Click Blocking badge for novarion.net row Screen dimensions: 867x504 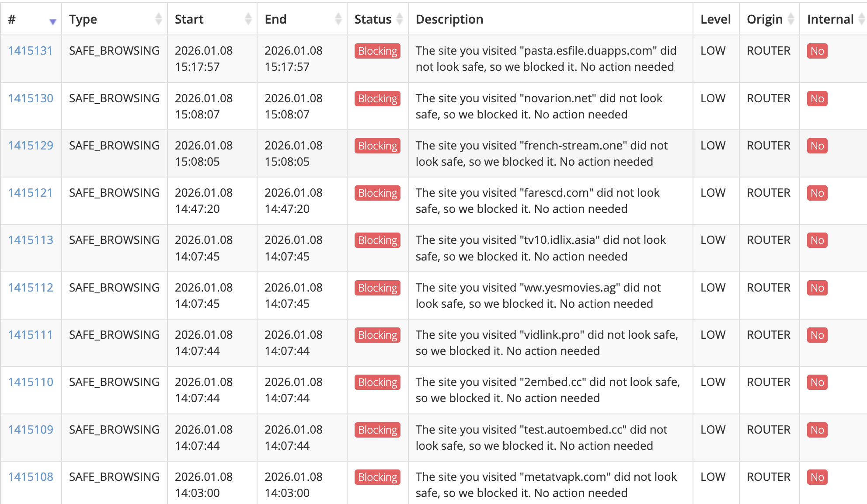pyautogui.click(x=377, y=99)
